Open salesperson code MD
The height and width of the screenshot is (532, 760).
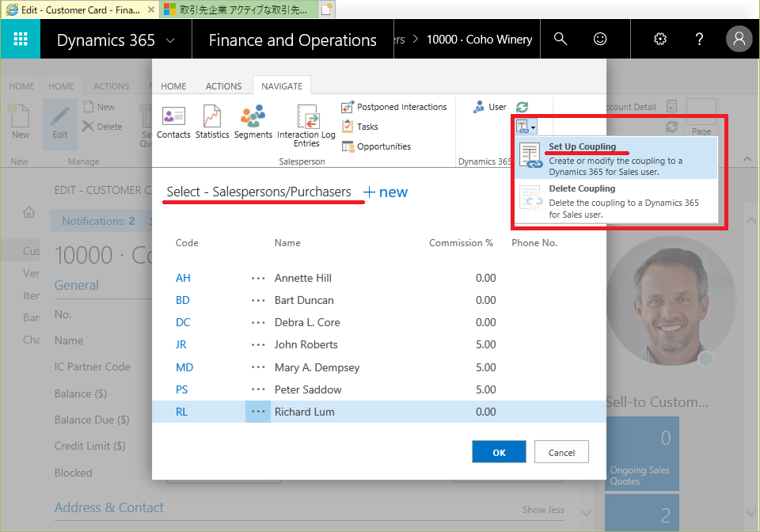[184, 368]
